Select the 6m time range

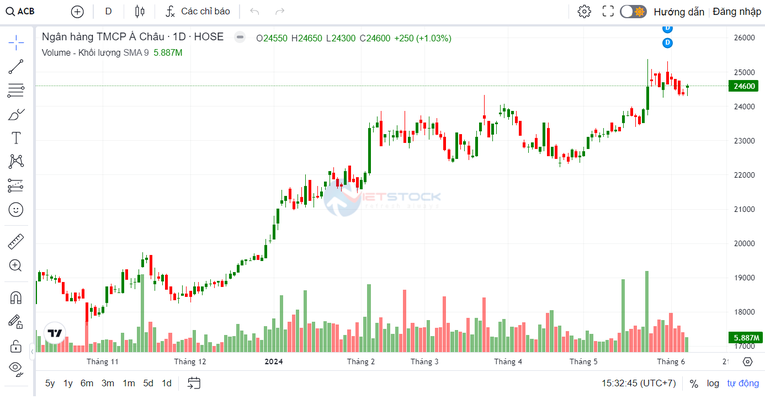(x=87, y=383)
